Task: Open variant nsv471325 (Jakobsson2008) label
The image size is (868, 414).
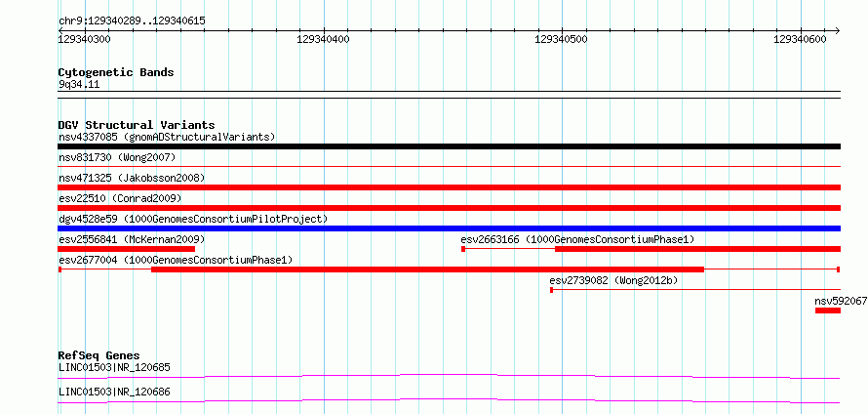Action: (x=132, y=178)
